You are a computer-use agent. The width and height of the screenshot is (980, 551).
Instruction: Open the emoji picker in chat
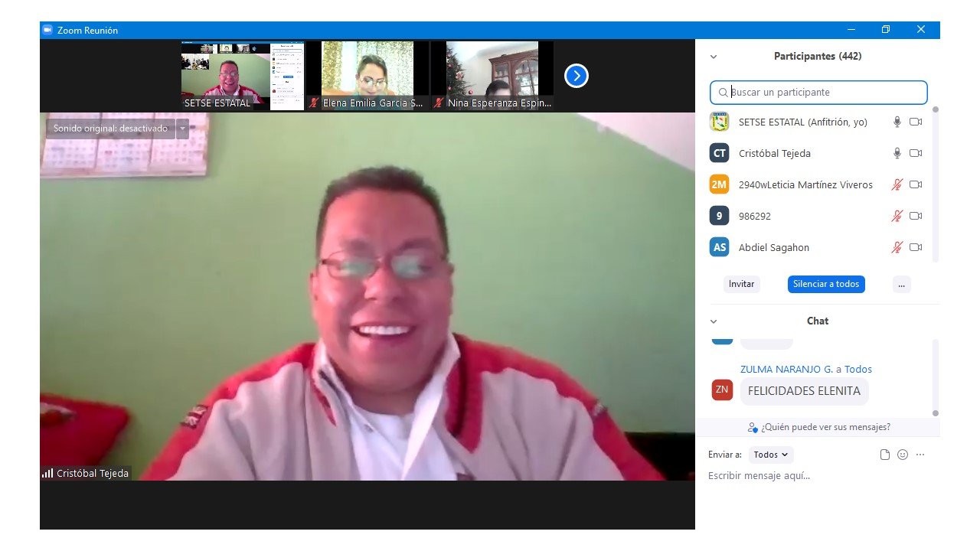(903, 455)
